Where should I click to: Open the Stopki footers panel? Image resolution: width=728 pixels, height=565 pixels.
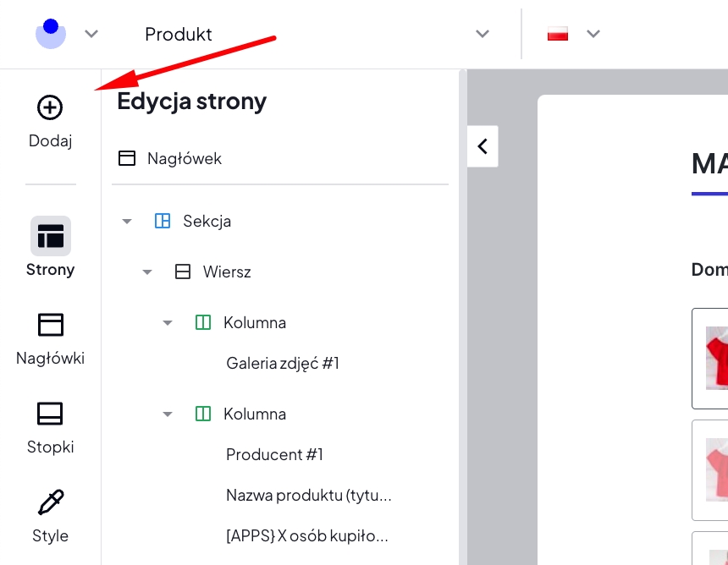[x=51, y=414]
